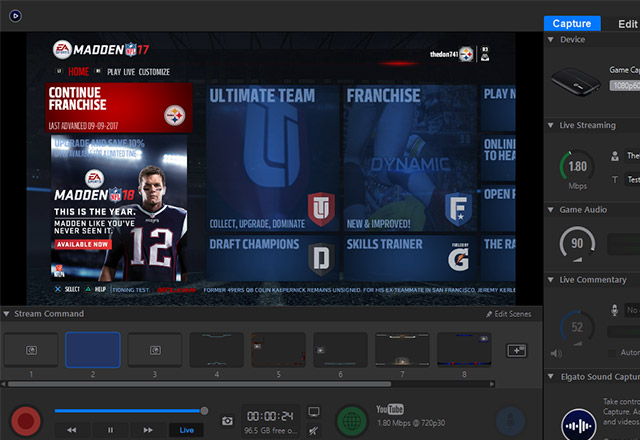Add a new scene with the plus button
This screenshot has height=440, width=640.
pos(517,350)
